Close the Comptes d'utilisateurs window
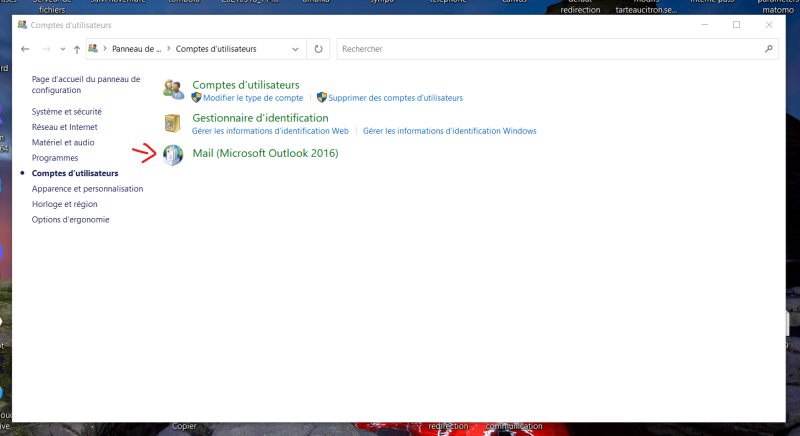 pyautogui.click(x=769, y=24)
